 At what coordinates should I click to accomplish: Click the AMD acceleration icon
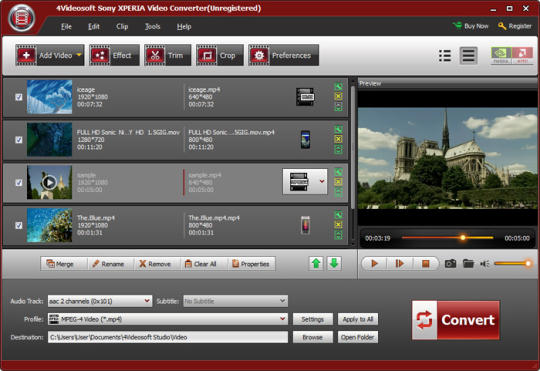coord(522,55)
